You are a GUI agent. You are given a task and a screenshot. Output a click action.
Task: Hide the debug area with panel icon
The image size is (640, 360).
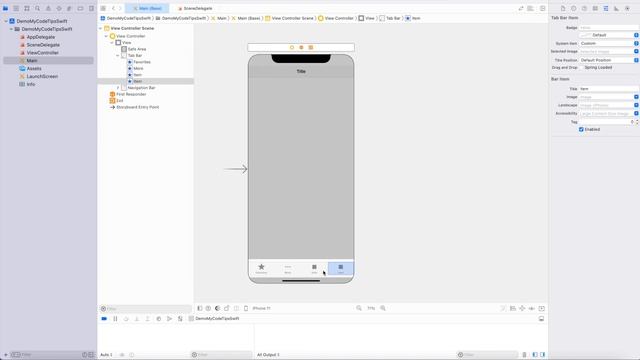(541, 318)
